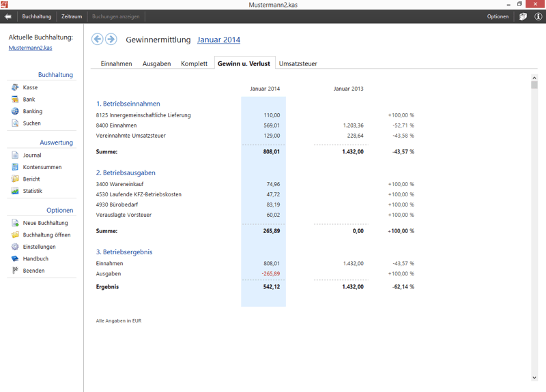The image size is (546, 392).
Task: Open Kontensummen in the sidebar
Action: [42, 167]
